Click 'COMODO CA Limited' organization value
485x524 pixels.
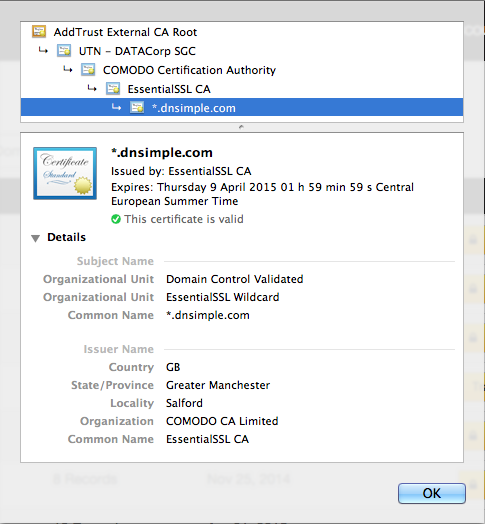coord(222,421)
